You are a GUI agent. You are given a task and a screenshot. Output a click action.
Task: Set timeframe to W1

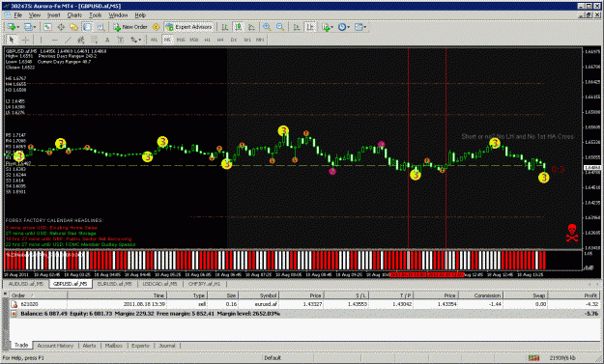(247, 40)
